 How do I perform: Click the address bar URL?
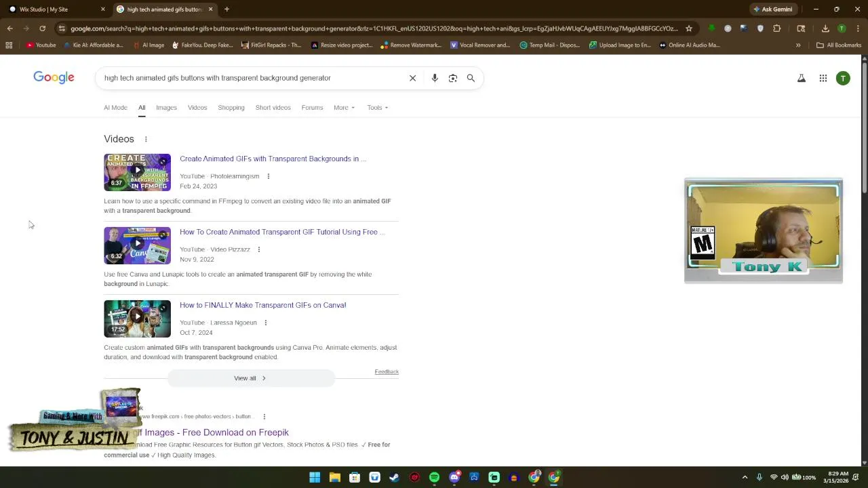373,28
